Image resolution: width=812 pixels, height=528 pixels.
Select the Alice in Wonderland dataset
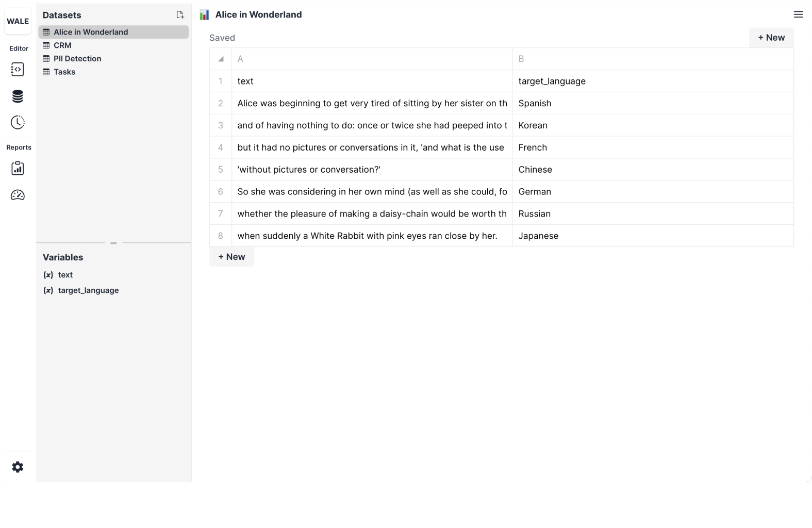113,32
